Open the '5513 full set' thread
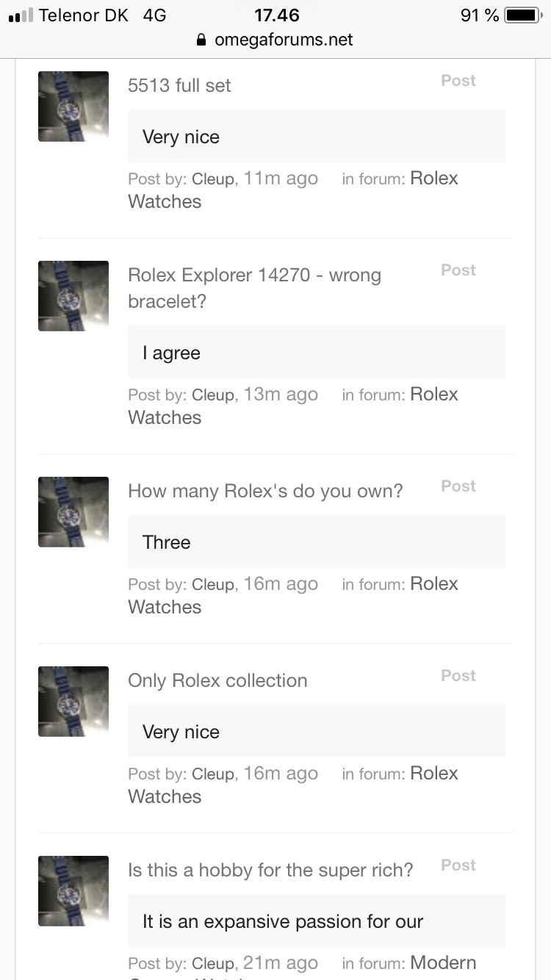This screenshot has width=551, height=980. click(x=179, y=85)
